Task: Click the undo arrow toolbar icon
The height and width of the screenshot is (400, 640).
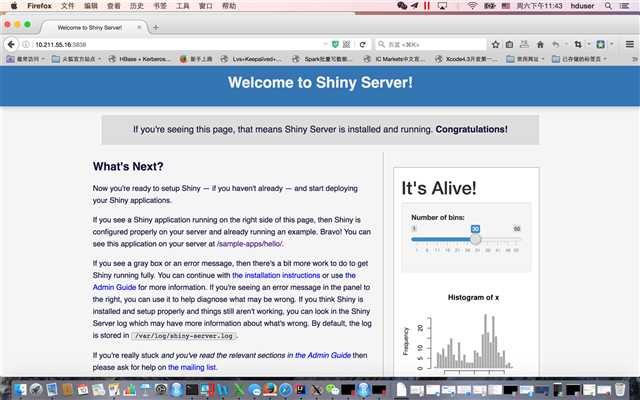Action: [556, 44]
